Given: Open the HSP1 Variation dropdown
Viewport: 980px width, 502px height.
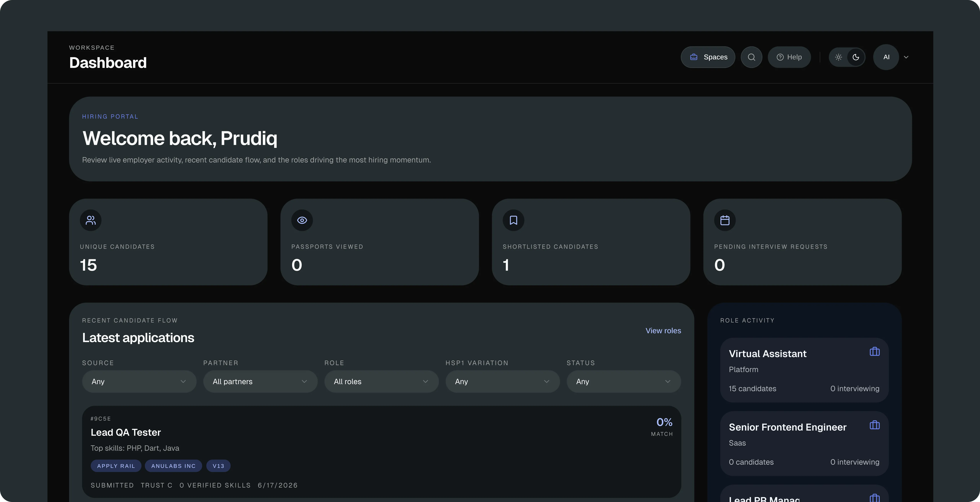Looking at the screenshot, I should [x=503, y=381].
